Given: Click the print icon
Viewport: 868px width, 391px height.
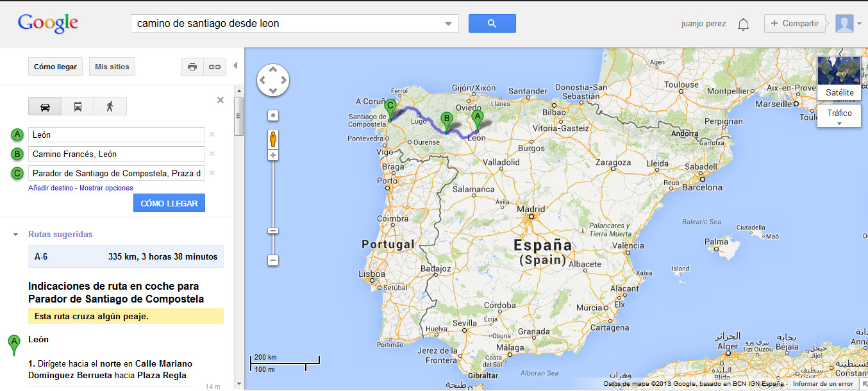Looking at the screenshot, I should (x=192, y=67).
